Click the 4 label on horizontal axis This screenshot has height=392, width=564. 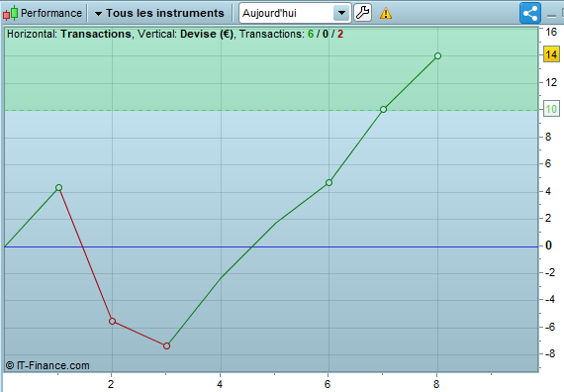point(220,384)
